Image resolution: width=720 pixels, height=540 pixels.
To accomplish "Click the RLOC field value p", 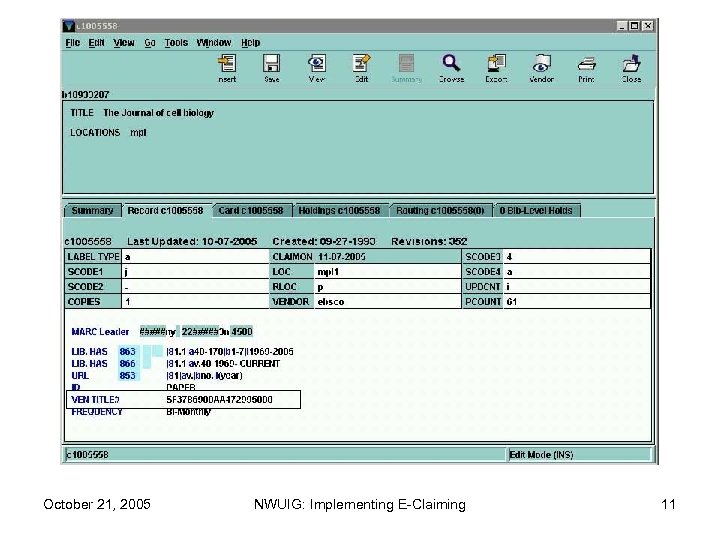I will (388, 287).
